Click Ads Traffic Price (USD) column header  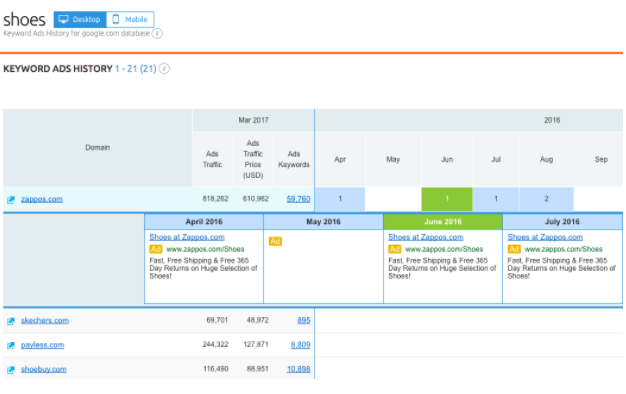pos(253,159)
